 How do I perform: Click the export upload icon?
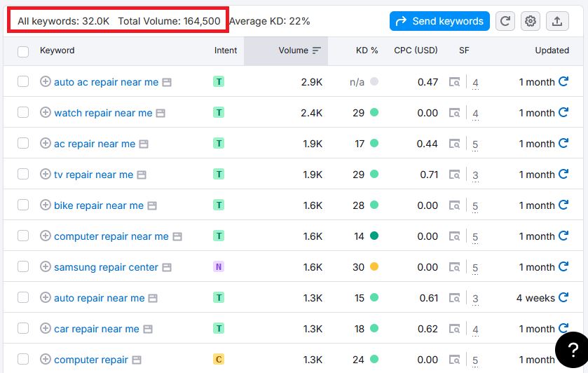click(x=557, y=21)
